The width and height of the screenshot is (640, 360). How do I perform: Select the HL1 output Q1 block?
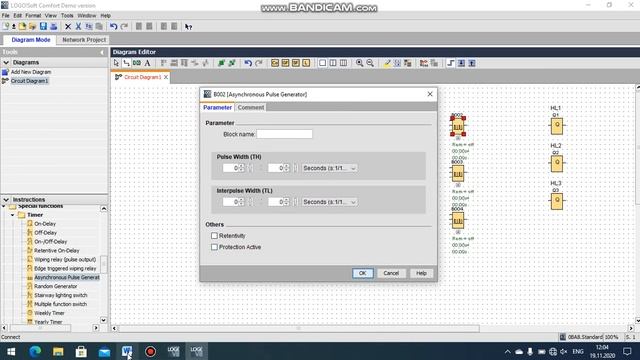tap(557, 126)
